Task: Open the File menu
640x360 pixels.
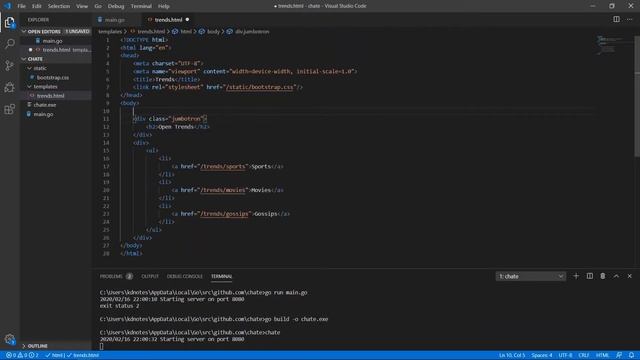Action: coord(22,6)
